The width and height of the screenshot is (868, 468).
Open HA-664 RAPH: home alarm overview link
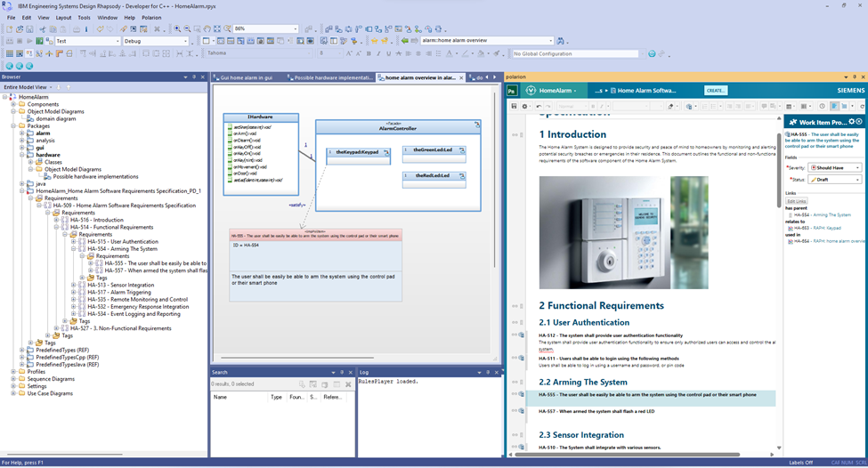point(829,241)
